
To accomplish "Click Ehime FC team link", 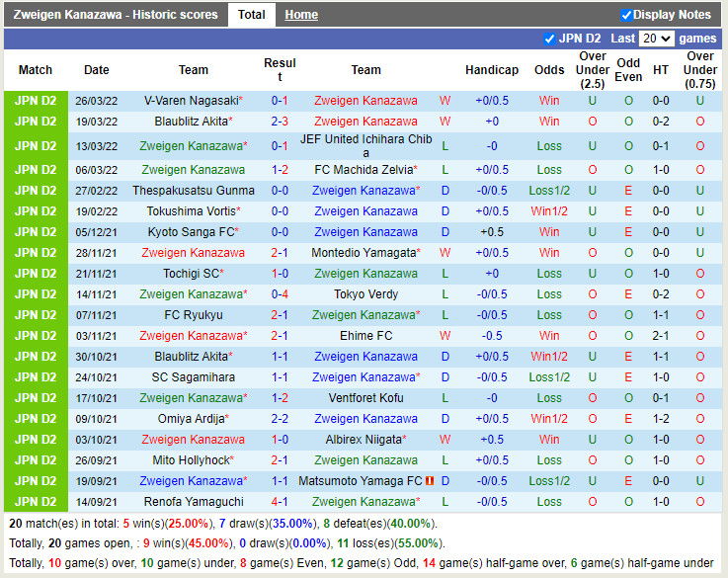I will pos(365,336).
